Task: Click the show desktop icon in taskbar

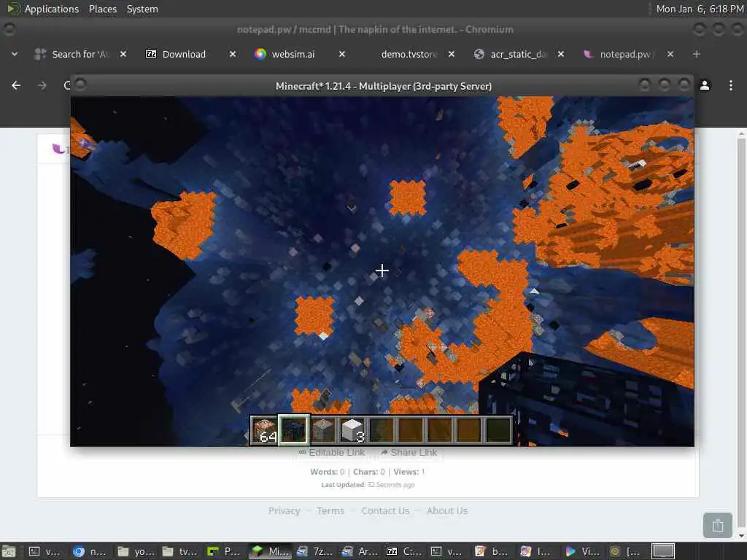Action: point(9,551)
